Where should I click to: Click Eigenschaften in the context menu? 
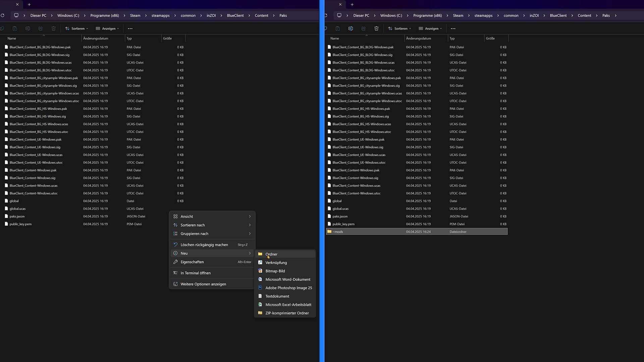tap(192, 262)
